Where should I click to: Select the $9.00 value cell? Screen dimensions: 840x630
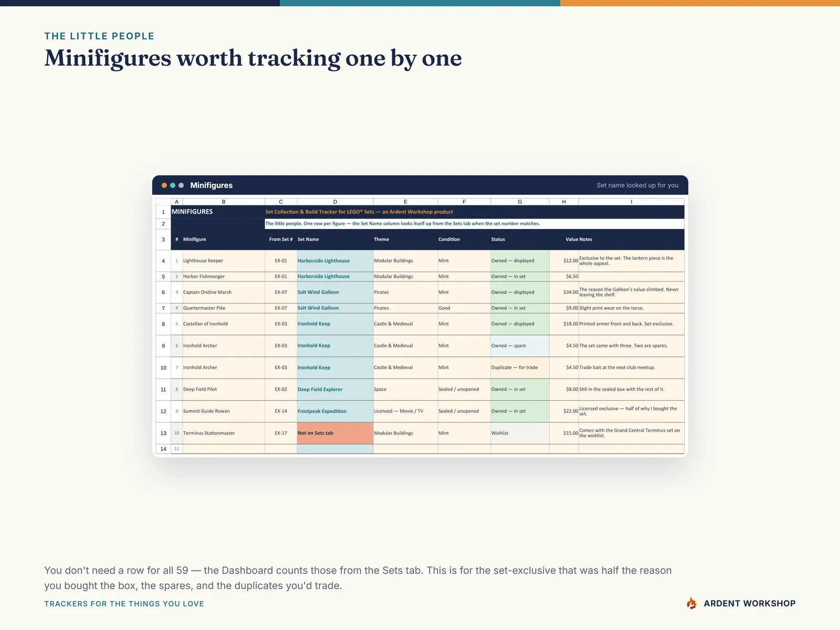[564, 308]
